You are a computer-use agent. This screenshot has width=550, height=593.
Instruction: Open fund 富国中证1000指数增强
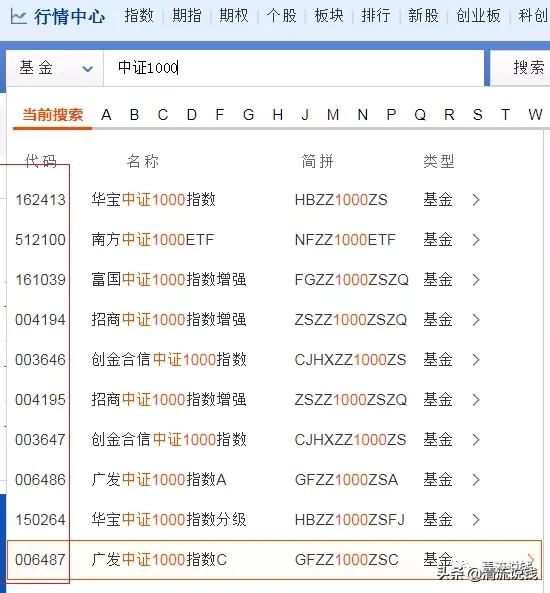pos(169,280)
